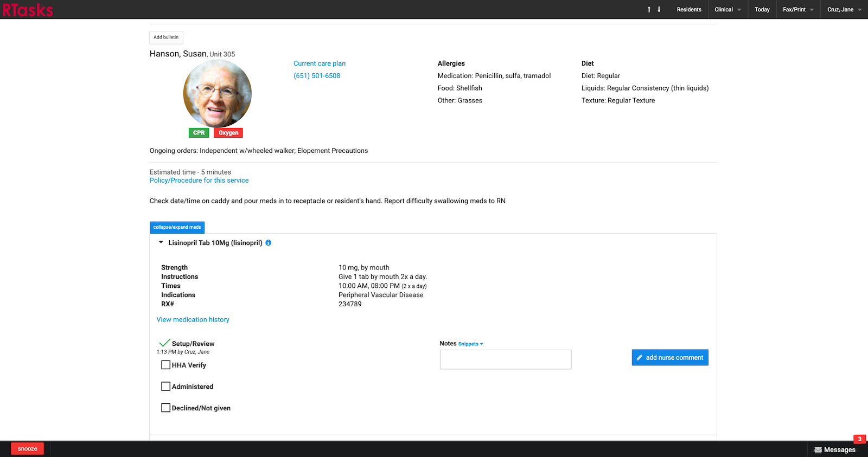Open the Snippets dropdown
The width and height of the screenshot is (868, 457).
(x=470, y=344)
